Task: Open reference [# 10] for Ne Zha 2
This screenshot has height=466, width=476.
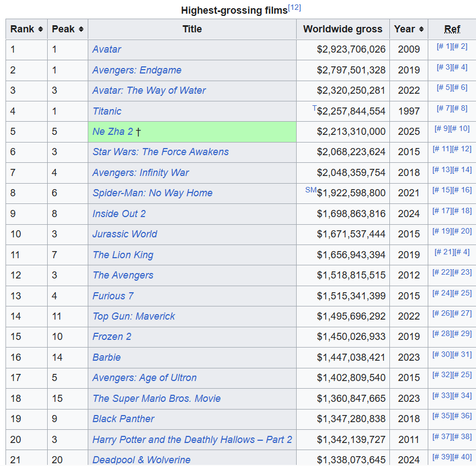Action: [460, 128]
